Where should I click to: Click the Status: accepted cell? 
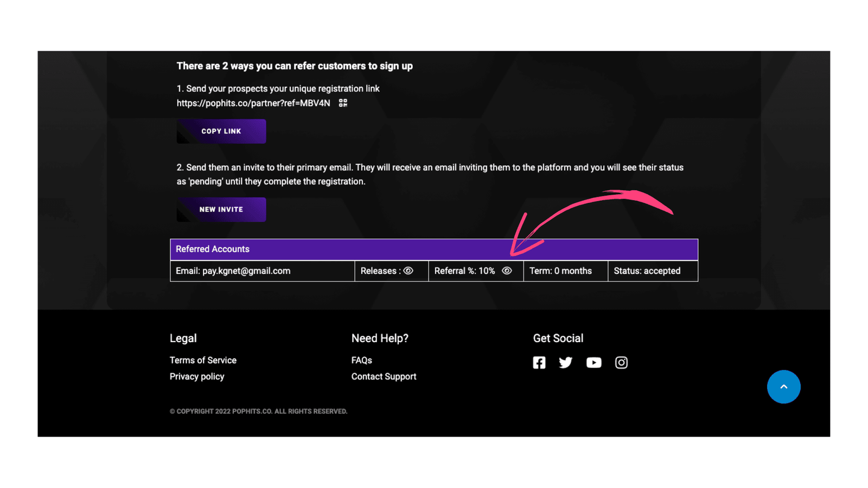(x=653, y=271)
